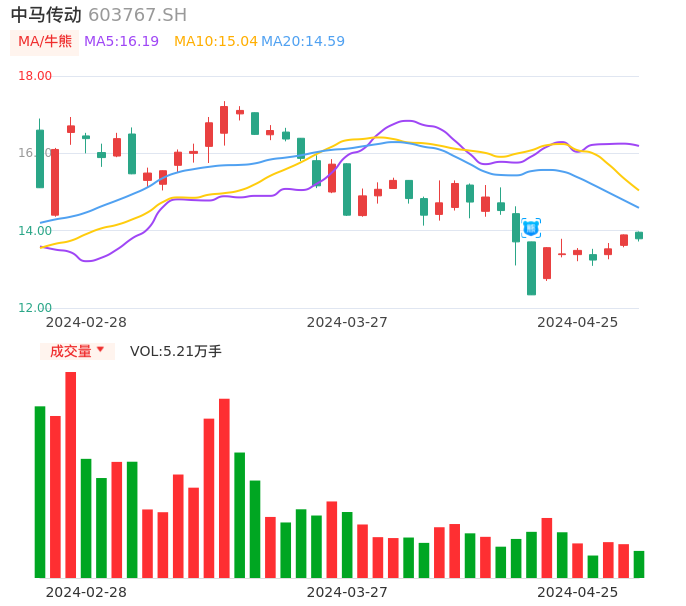Click the 603767.SH ticker code

tap(137, 15)
